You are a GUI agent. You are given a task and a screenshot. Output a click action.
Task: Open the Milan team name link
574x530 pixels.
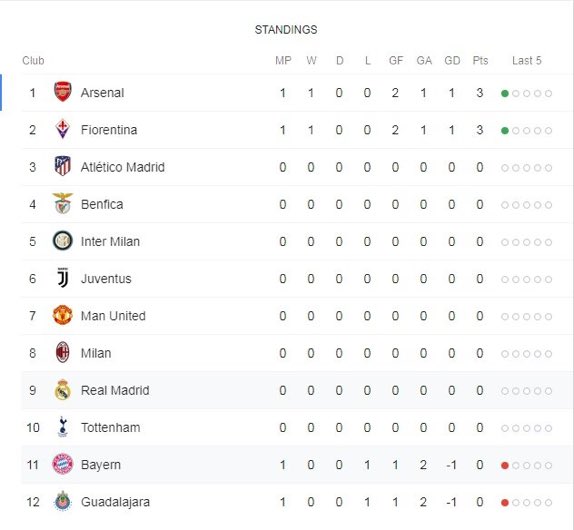96,353
